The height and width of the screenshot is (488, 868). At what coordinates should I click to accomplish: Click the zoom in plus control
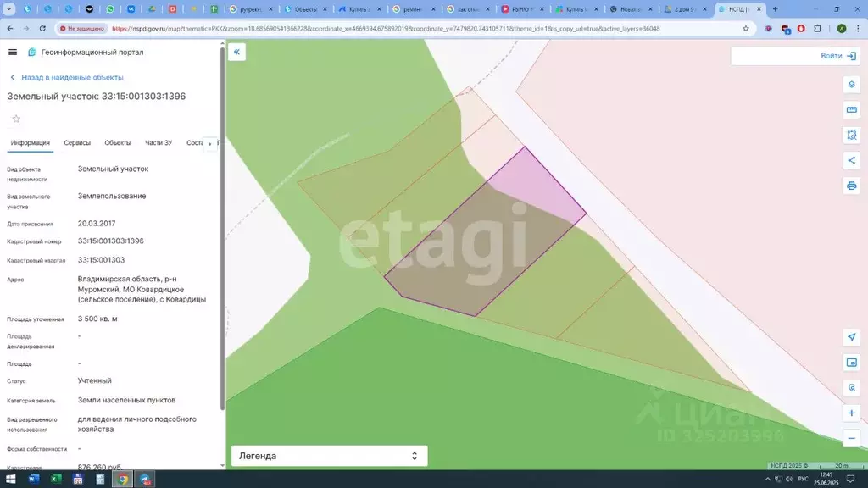[x=851, y=413]
